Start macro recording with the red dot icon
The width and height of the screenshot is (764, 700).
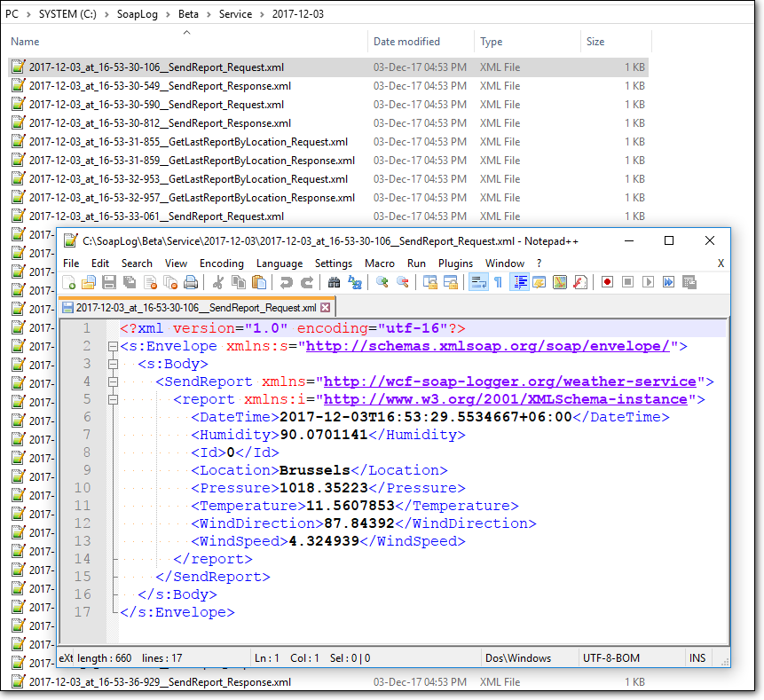click(608, 283)
